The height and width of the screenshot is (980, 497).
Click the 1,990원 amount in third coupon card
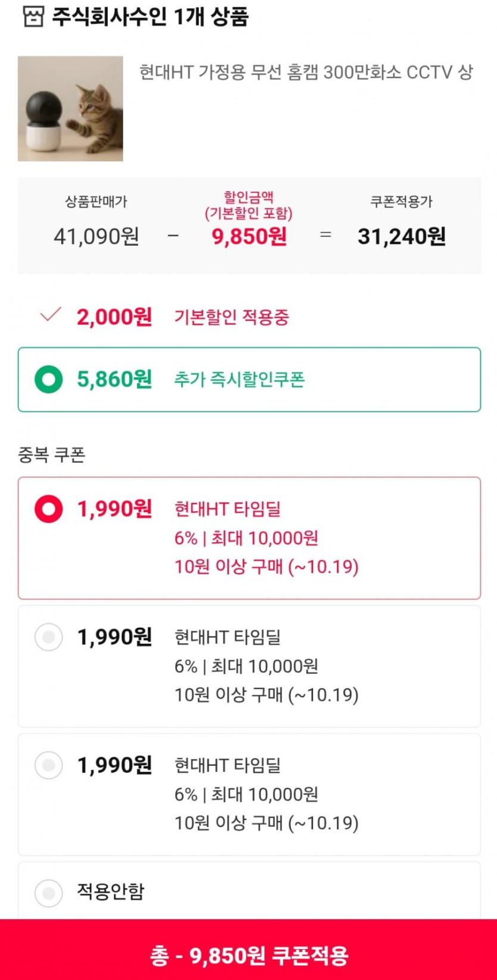(x=114, y=765)
